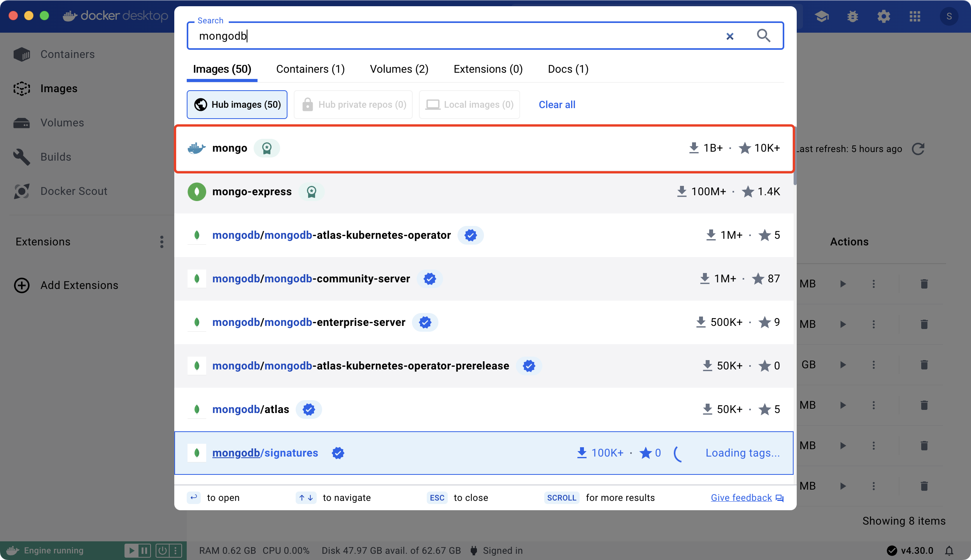
Task: Click the official image badge beside mongo-express
Action: tap(312, 192)
